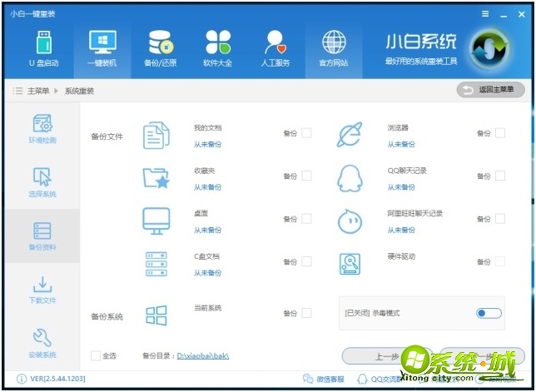Click the 系统重装 breadcrumb text
This screenshot has height=392, width=536.
click(x=79, y=91)
